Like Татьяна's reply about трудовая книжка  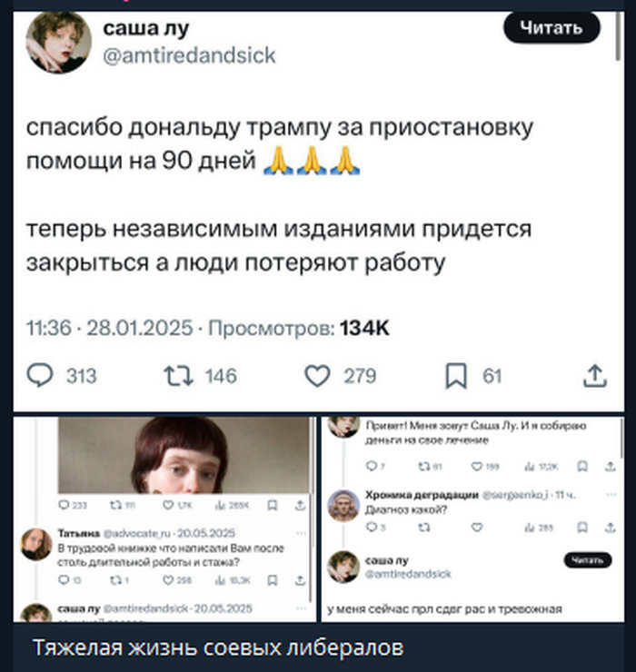pyautogui.click(x=169, y=580)
